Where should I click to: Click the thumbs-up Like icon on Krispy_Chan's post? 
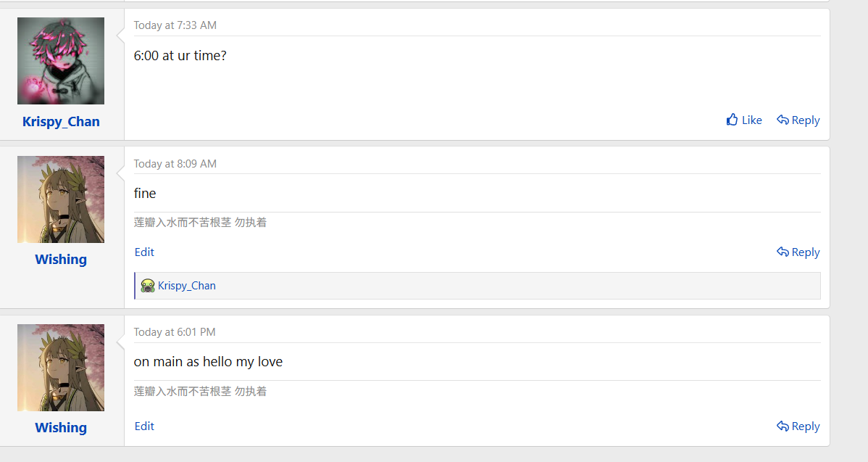click(x=732, y=120)
